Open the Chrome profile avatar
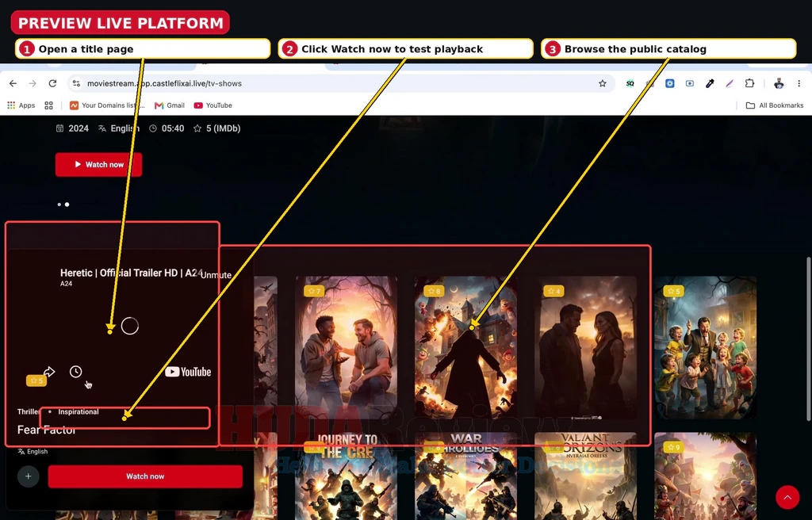This screenshot has width=812, height=520. tap(779, 83)
